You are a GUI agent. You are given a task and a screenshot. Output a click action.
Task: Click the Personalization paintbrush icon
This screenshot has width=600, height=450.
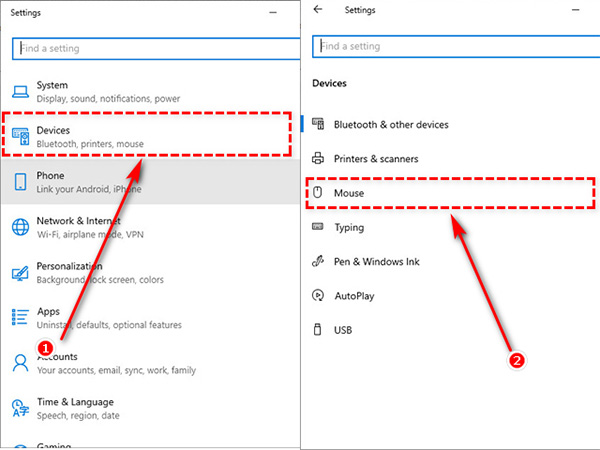click(x=20, y=272)
